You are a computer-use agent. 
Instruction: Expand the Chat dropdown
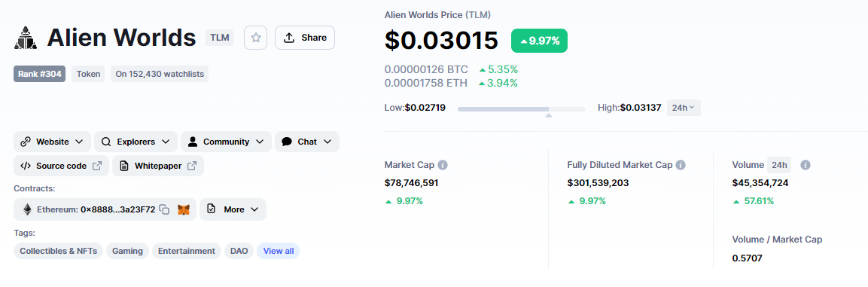pos(306,142)
